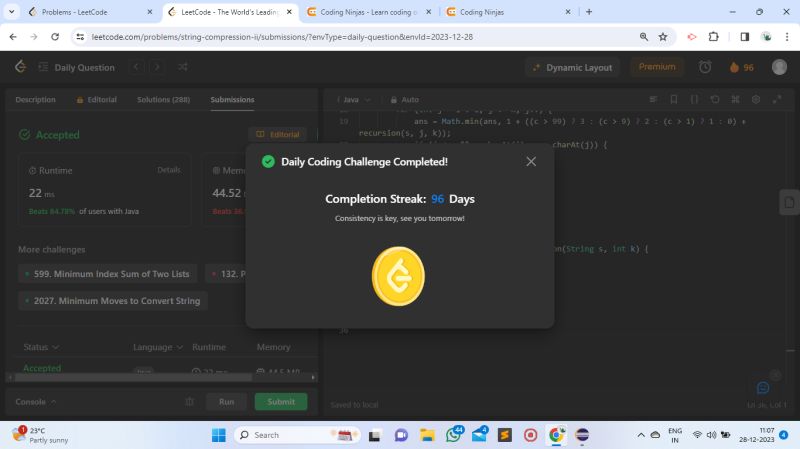Switch to Problems - LeetCode browser tab

pyautogui.click(x=91, y=12)
